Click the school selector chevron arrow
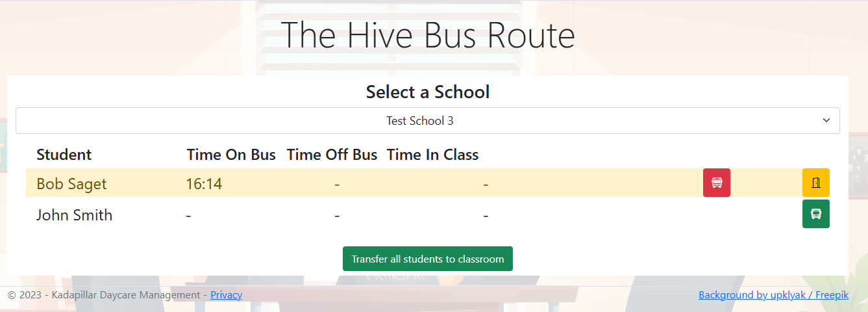This screenshot has width=868, height=312. click(x=826, y=121)
